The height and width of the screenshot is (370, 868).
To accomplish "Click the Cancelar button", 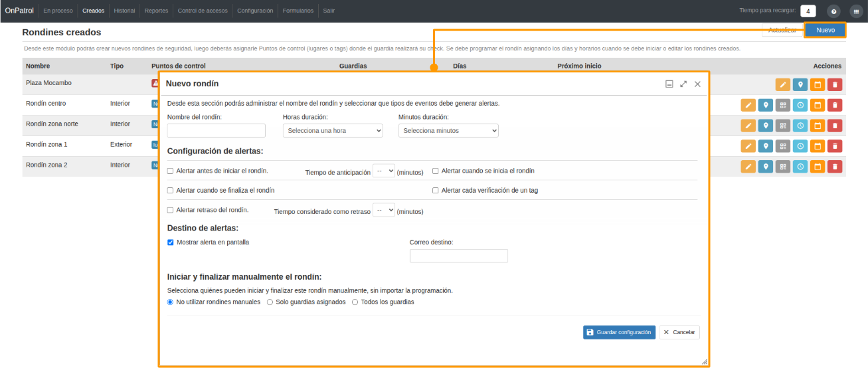I will [x=679, y=332].
